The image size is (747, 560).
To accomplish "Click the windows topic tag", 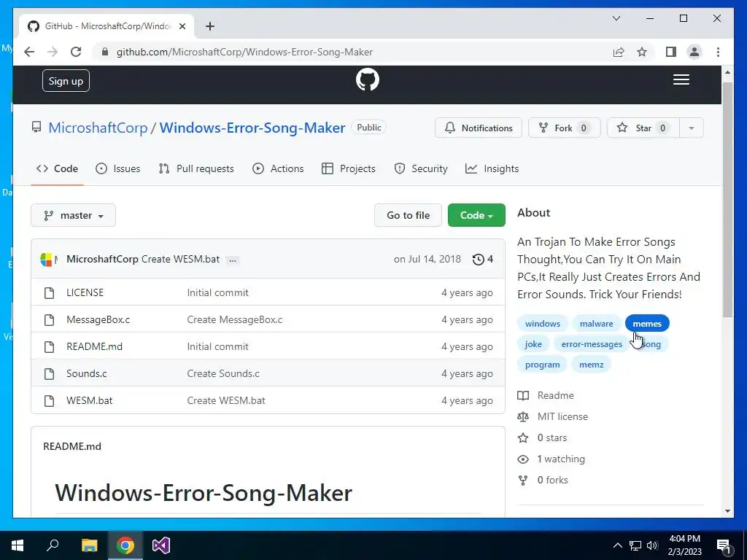I will (543, 323).
